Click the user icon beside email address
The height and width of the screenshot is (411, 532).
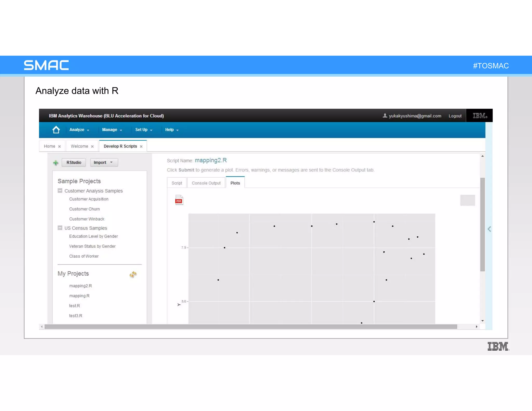point(385,116)
